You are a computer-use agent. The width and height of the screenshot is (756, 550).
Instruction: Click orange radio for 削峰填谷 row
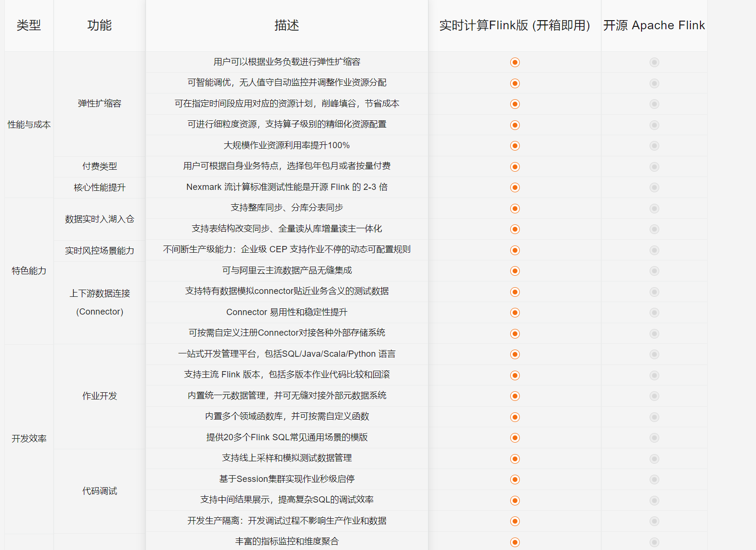[515, 104]
